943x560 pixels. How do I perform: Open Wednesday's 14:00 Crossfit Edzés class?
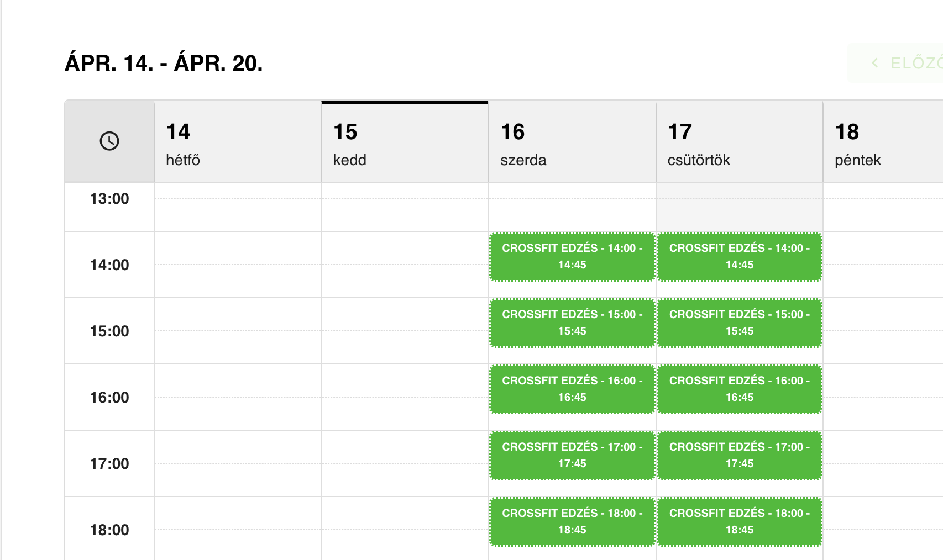(572, 257)
